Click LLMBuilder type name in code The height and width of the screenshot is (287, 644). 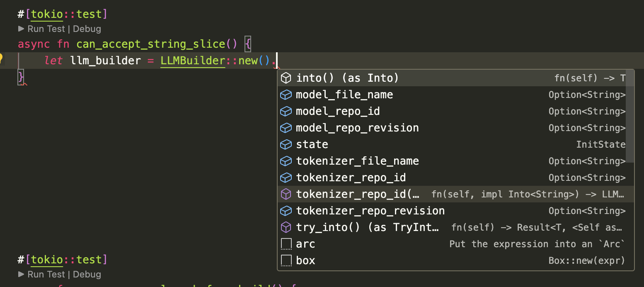point(193,61)
